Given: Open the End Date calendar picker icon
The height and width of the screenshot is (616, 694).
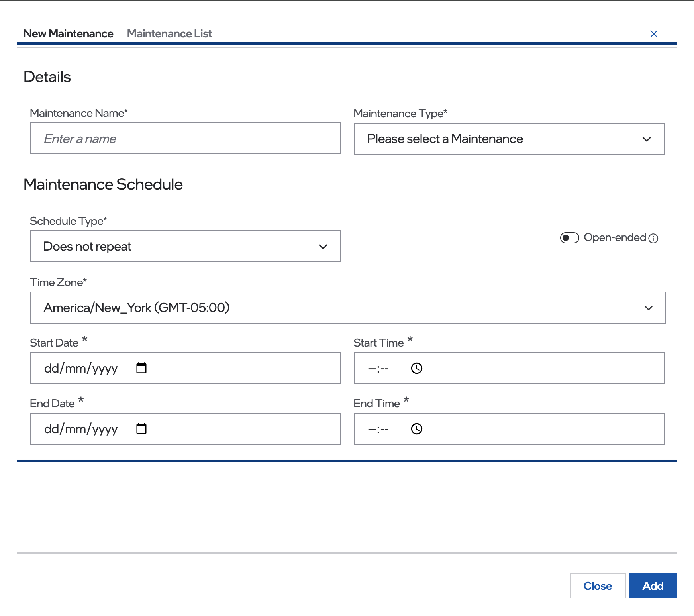Looking at the screenshot, I should 141,428.
